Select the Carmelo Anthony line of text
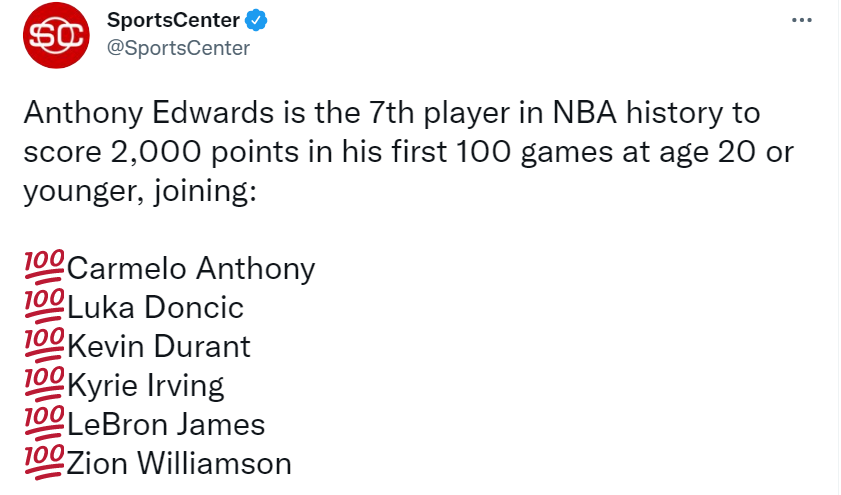Screen dimensions: 841x495 [191, 268]
